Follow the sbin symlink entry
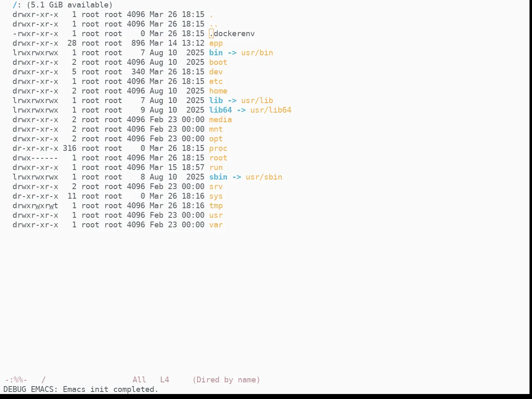Viewport: 532px width, 399px height. (218, 177)
